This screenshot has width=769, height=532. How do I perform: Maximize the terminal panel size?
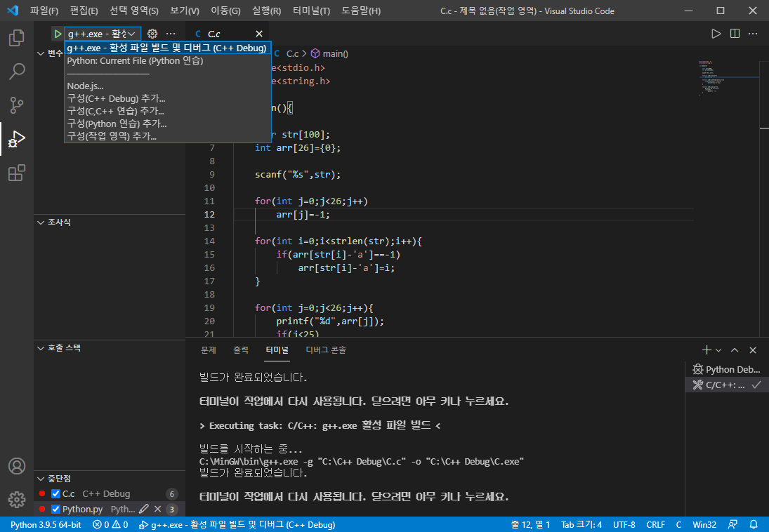coord(735,350)
